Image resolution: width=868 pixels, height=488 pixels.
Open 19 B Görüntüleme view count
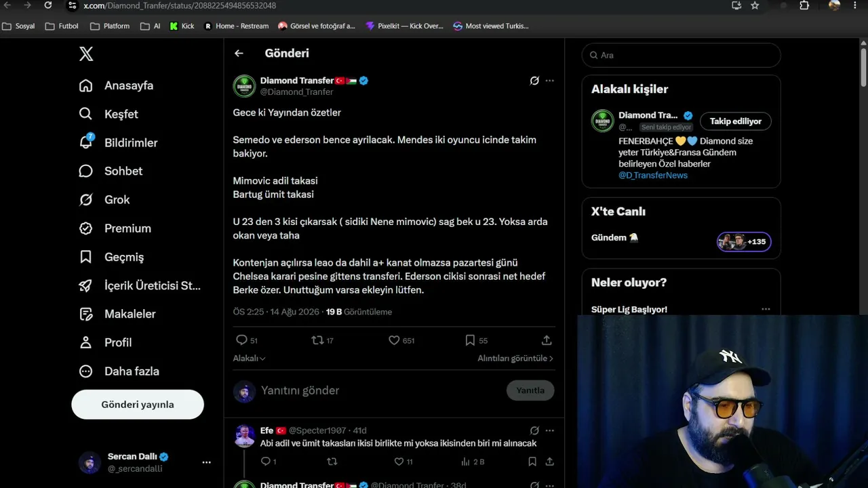(x=359, y=312)
